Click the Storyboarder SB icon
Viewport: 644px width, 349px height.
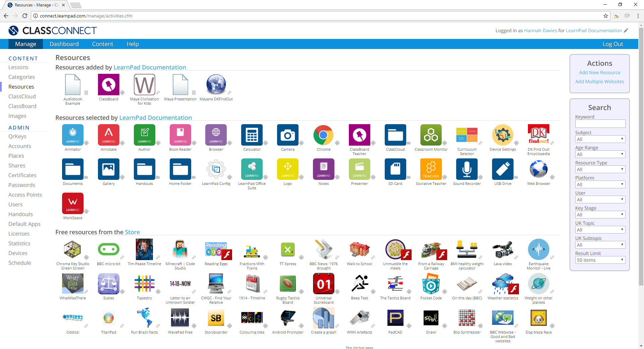(216, 318)
